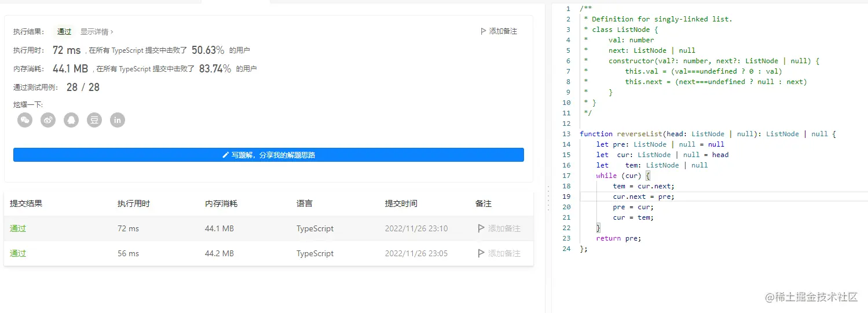Screen dimensions: 868x313
Task: Click the 提交时间 column header
Action: point(401,203)
